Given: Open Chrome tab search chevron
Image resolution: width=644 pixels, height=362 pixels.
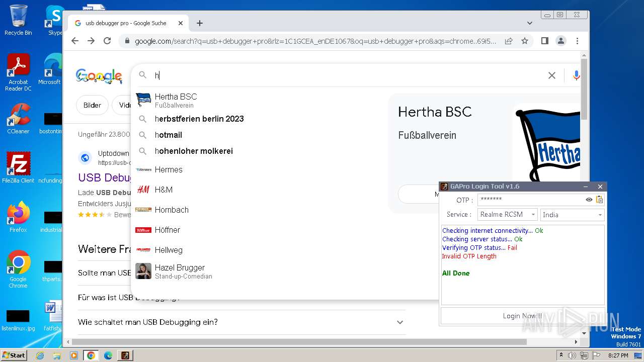Looking at the screenshot, I should tap(530, 23).
